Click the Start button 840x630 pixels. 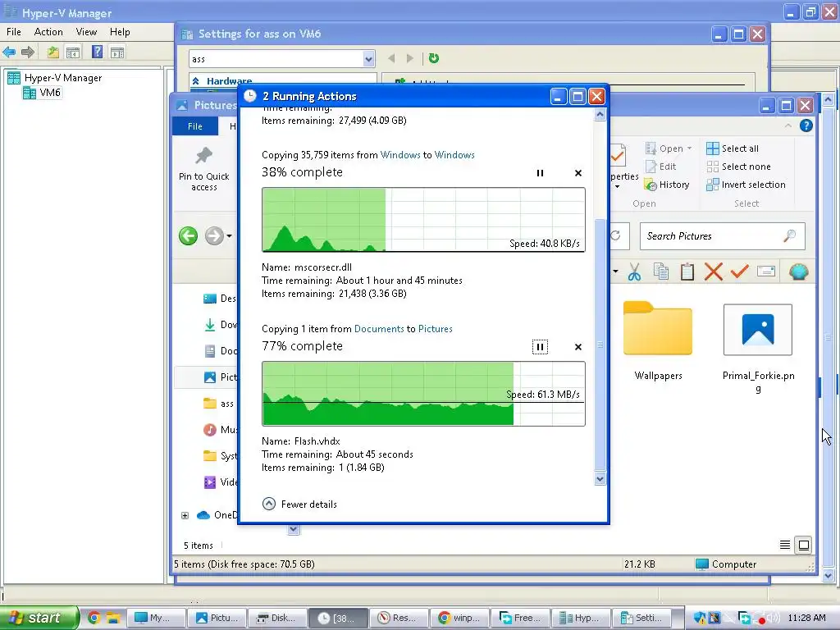[x=38, y=618]
